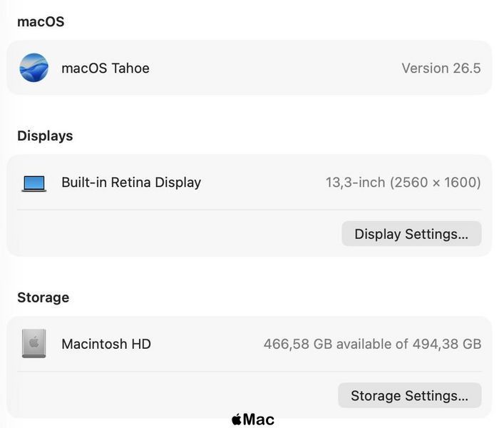Click the Built-in Retina Display label
This screenshot has height=428, width=504.
click(131, 183)
